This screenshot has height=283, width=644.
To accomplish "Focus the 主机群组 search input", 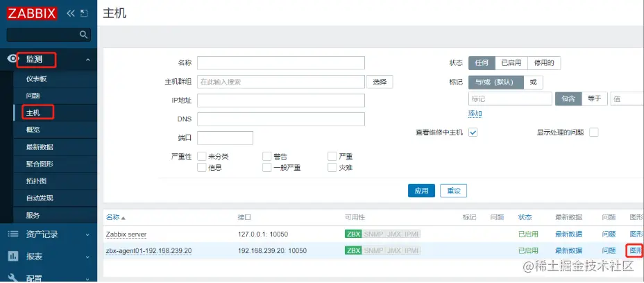I will coord(281,82).
